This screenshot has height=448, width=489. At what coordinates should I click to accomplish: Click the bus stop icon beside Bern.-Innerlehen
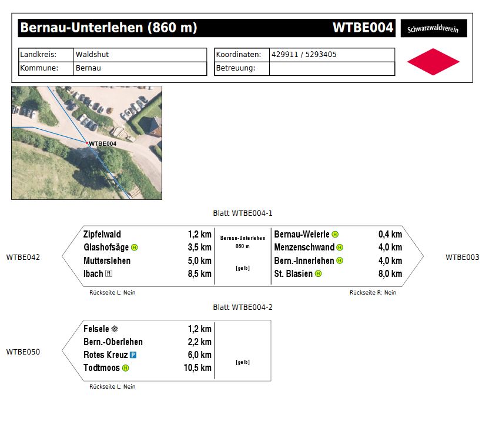339,261
